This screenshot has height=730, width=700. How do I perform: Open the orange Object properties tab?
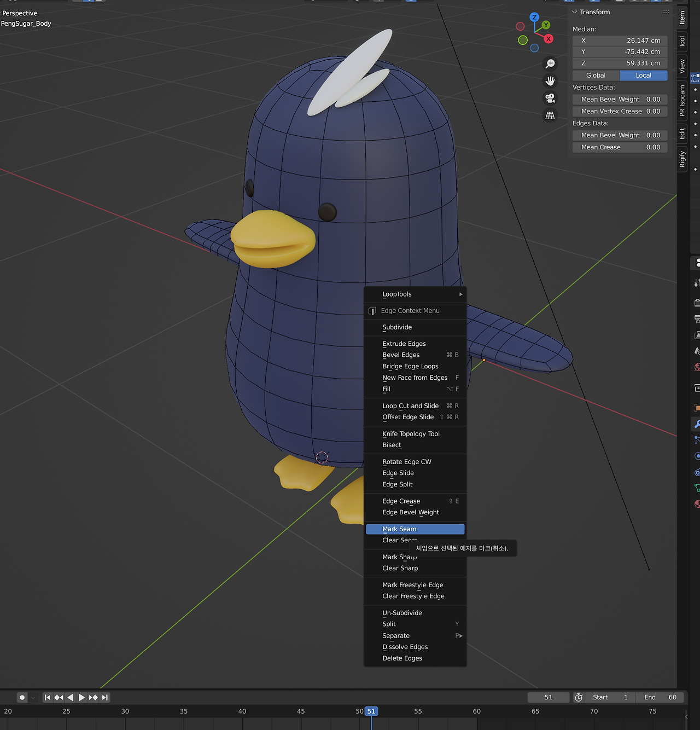click(697, 408)
